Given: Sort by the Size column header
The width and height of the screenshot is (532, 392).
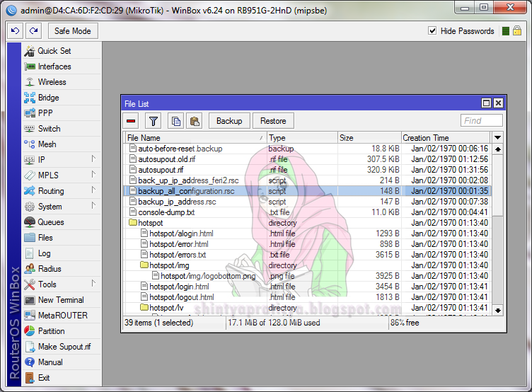Looking at the screenshot, I should [369, 138].
